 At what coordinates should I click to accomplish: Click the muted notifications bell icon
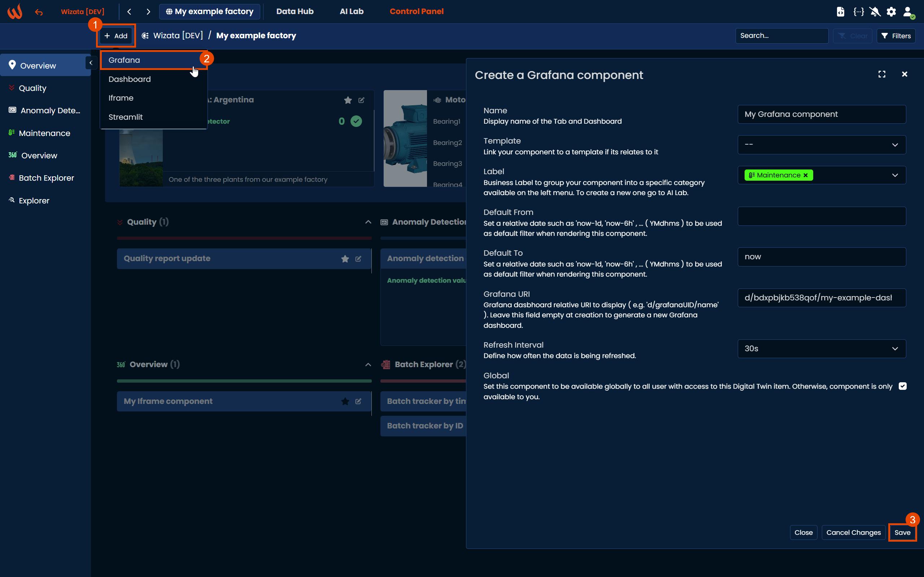coord(875,12)
